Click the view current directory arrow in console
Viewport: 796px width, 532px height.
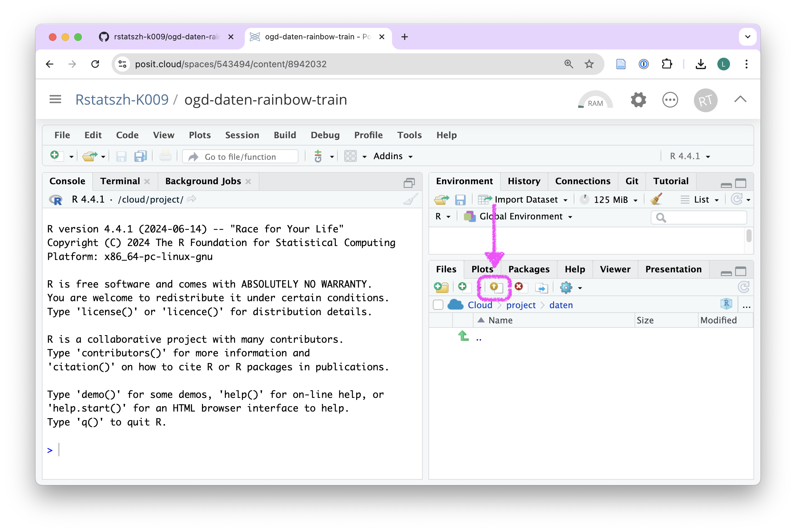pyautogui.click(x=191, y=199)
